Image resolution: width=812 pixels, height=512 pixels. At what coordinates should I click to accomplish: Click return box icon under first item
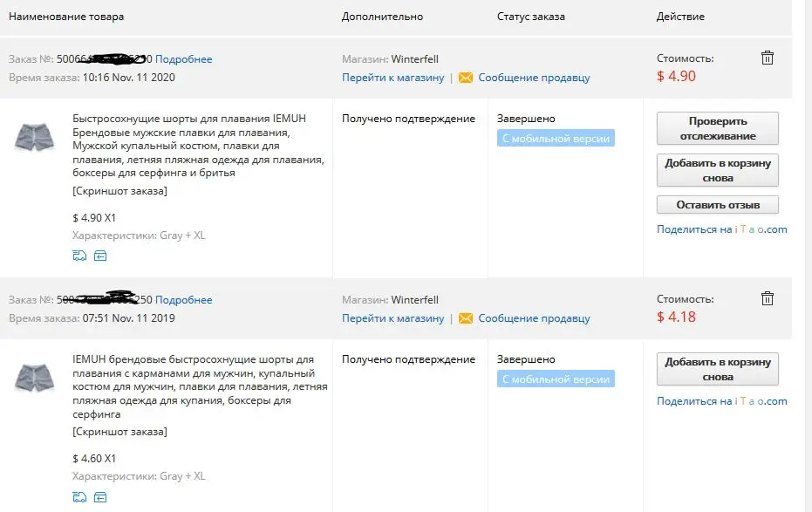click(x=100, y=256)
